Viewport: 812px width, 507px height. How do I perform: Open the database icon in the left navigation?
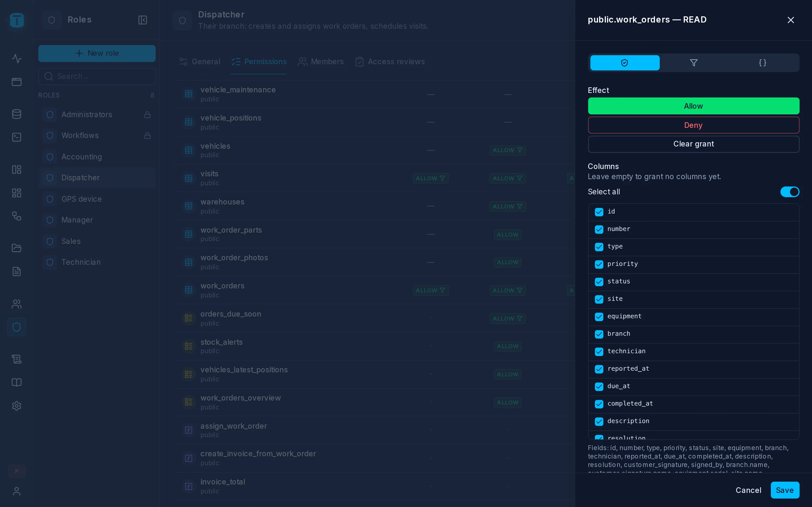point(16,114)
